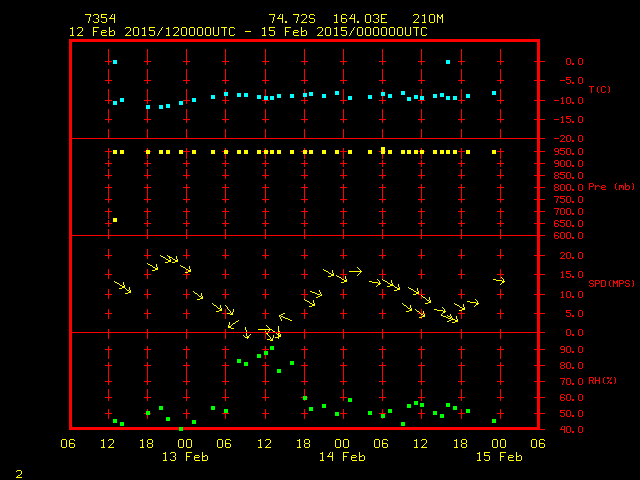Click the yellow date range header text
Viewport: 640px width, 480px height.
pos(247,31)
